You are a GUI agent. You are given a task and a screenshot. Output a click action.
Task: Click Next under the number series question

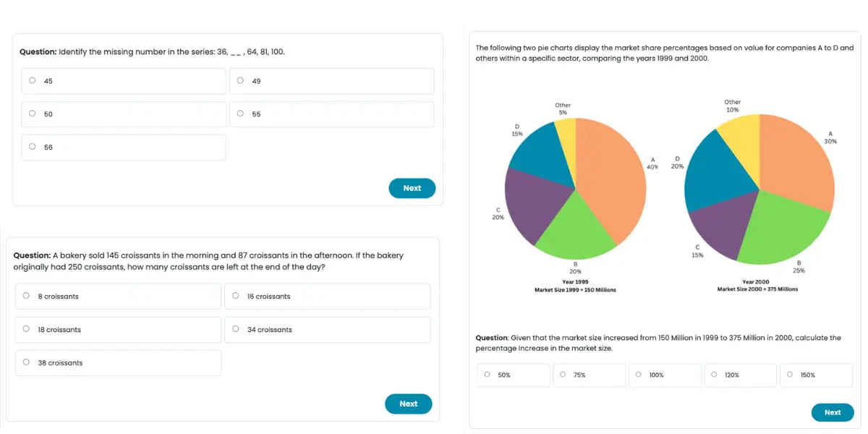pos(412,188)
